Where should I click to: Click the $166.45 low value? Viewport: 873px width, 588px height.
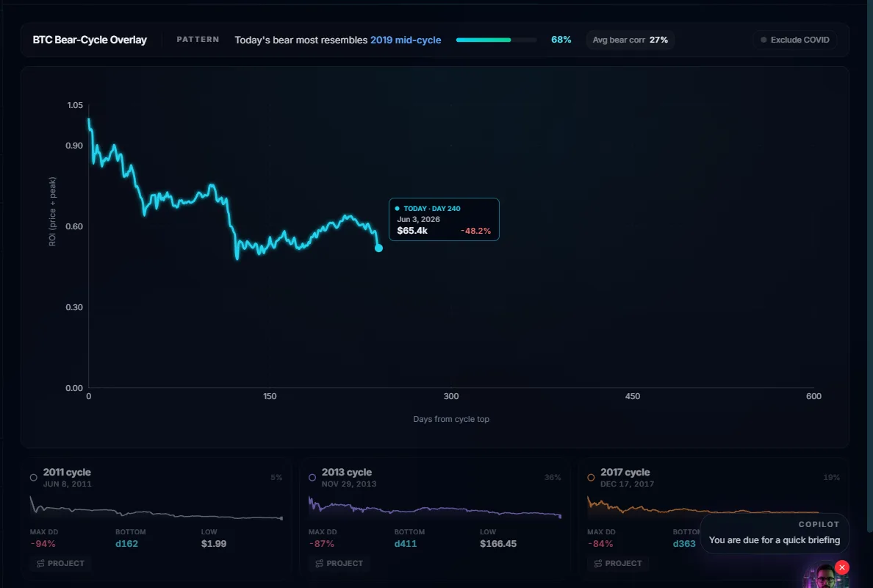pos(498,544)
